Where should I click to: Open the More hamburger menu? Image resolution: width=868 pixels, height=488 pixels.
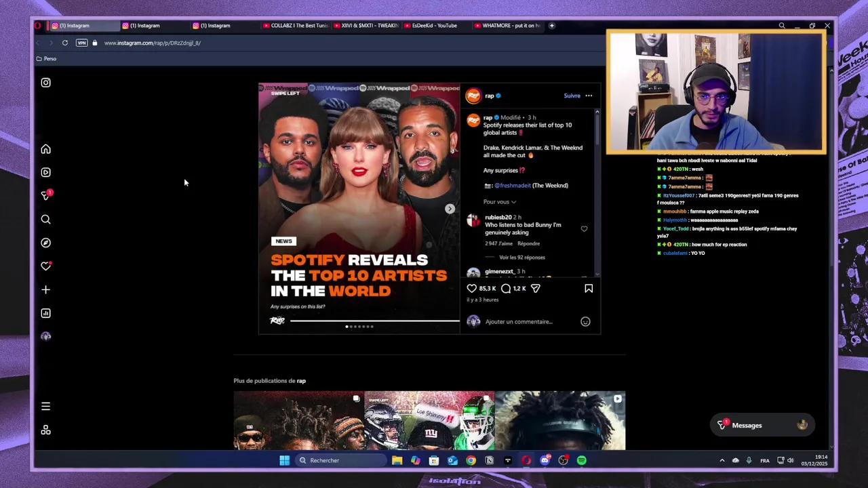click(x=45, y=407)
